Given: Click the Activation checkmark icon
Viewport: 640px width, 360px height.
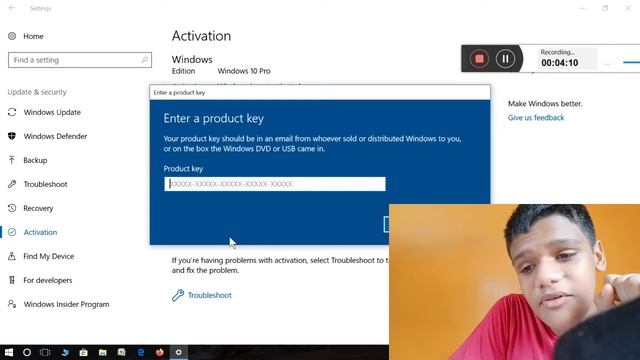Looking at the screenshot, I should 12,232.
